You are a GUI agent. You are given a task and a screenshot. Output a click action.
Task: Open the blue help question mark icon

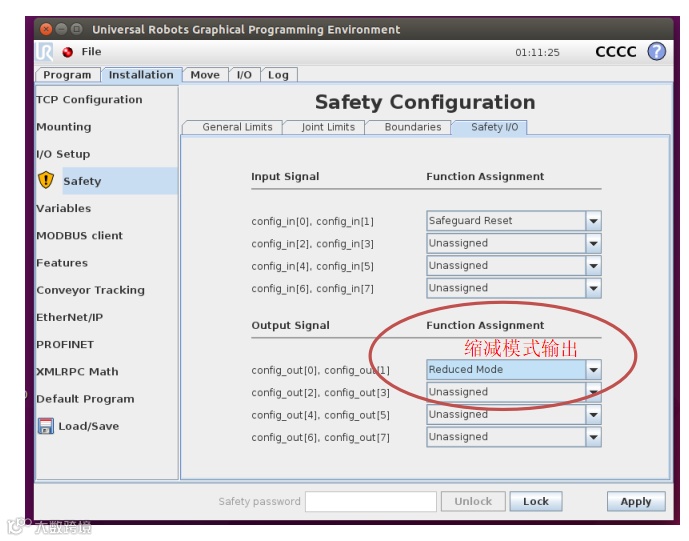656,51
